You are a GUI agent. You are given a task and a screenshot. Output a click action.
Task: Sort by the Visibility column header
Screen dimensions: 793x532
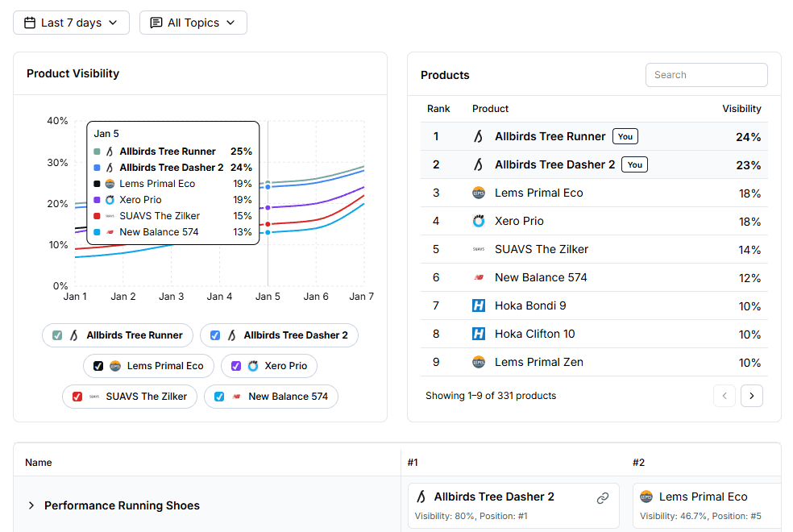pyautogui.click(x=741, y=109)
